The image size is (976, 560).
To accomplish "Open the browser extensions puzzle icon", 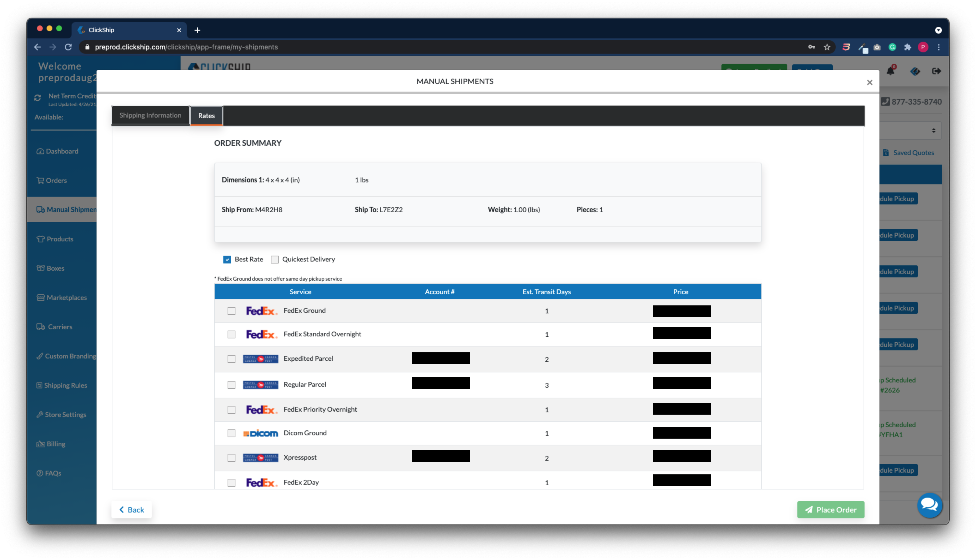I will pos(908,47).
